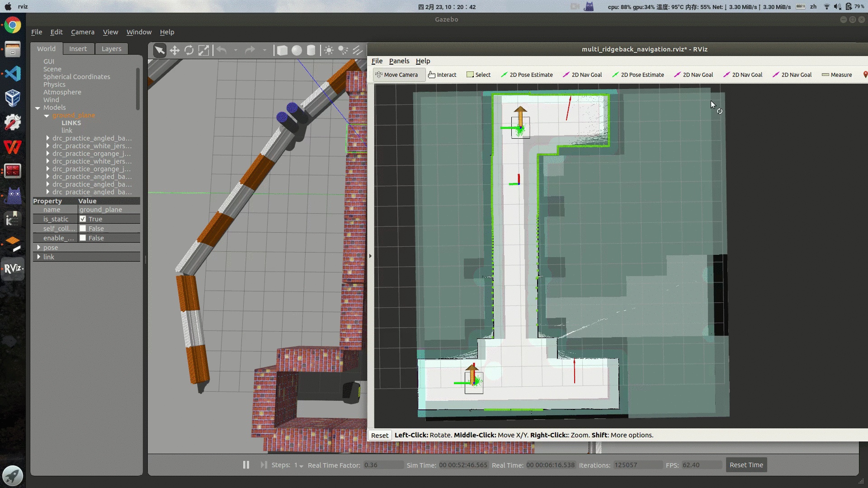Expand the link property in ground_plane
Screen dimensions: 868x488
tap(39, 257)
